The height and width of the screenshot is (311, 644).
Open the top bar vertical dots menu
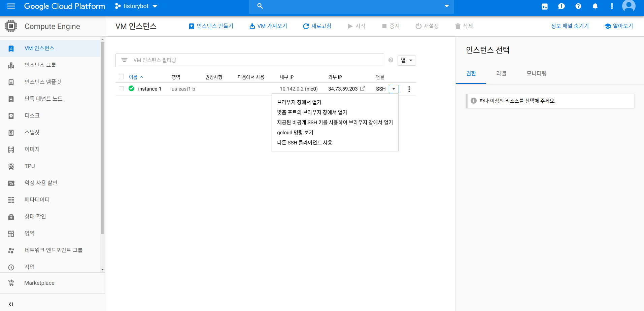(x=612, y=6)
